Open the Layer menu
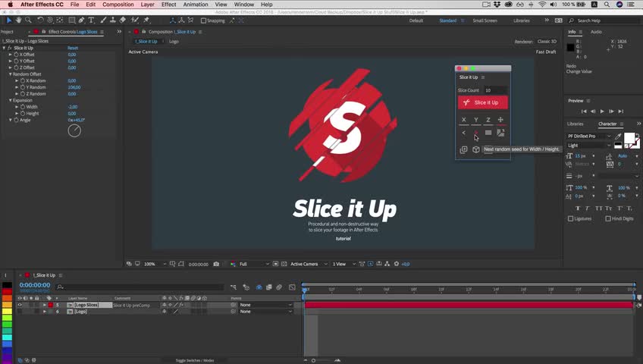 click(148, 5)
